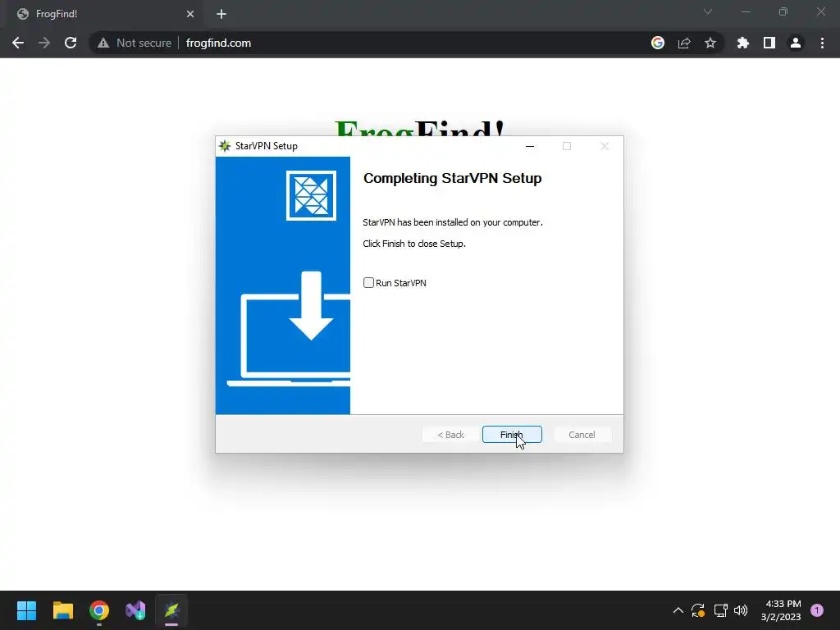
Task: Click the sync update tray icon
Action: (698, 610)
